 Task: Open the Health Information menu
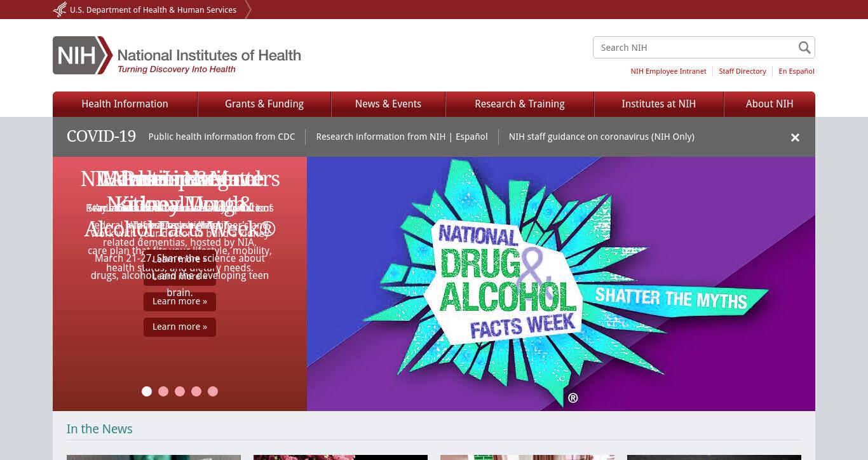click(x=125, y=104)
